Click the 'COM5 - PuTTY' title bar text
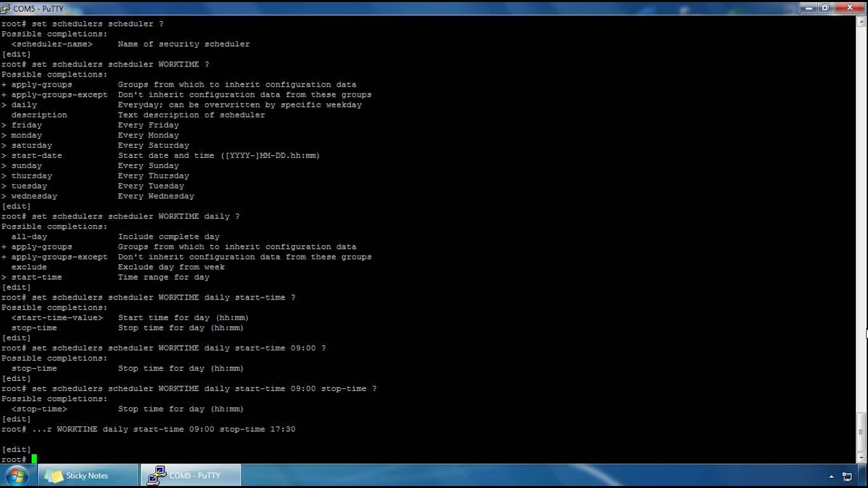Image resolution: width=868 pixels, height=488 pixels. coord(38,8)
